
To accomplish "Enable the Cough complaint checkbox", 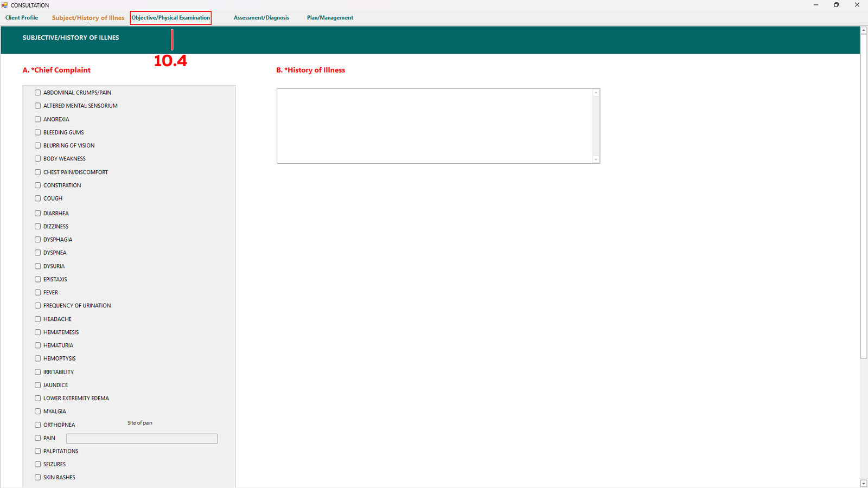I will (38, 198).
